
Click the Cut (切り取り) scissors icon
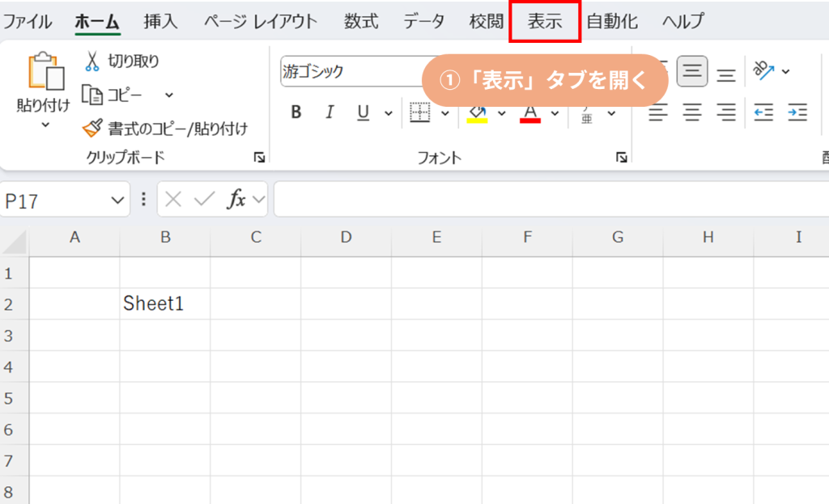pyautogui.click(x=92, y=61)
